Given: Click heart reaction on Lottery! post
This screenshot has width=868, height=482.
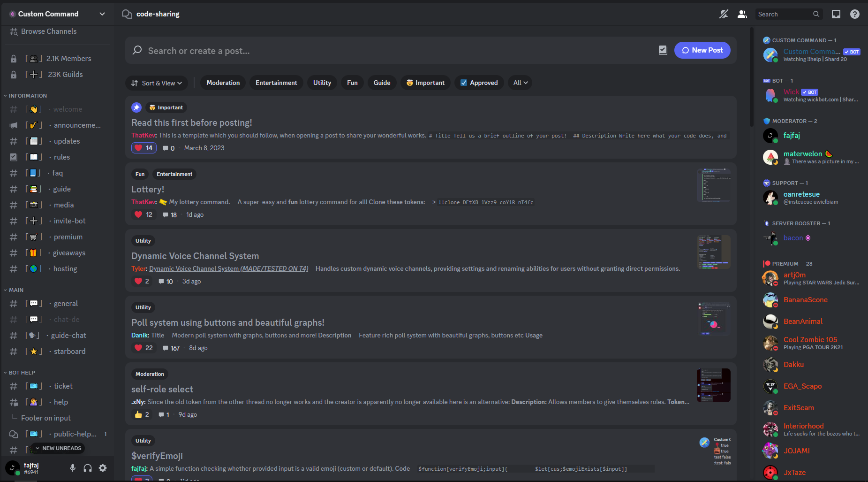Looking at the screenshot, I should point(143,214).
